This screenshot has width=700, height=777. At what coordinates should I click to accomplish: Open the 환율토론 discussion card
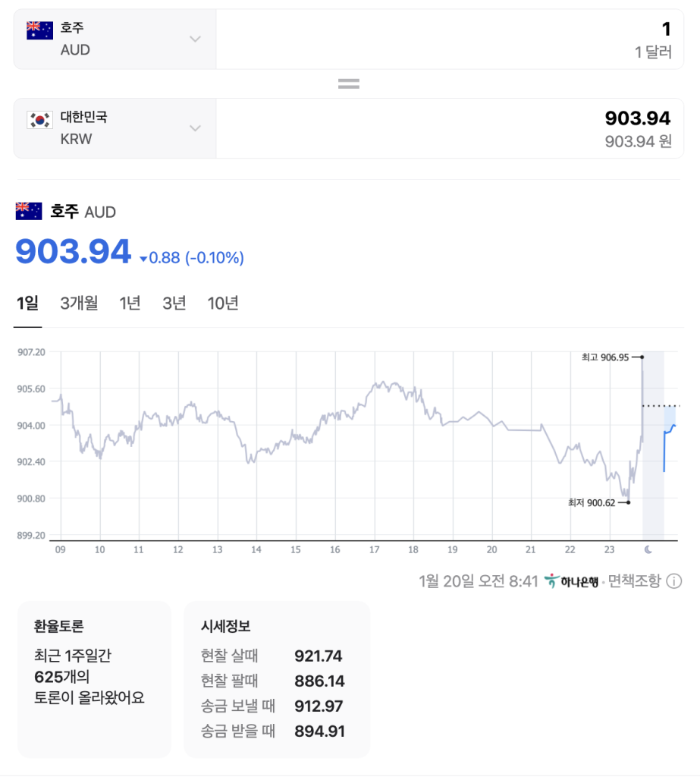[x=94, y=679]
